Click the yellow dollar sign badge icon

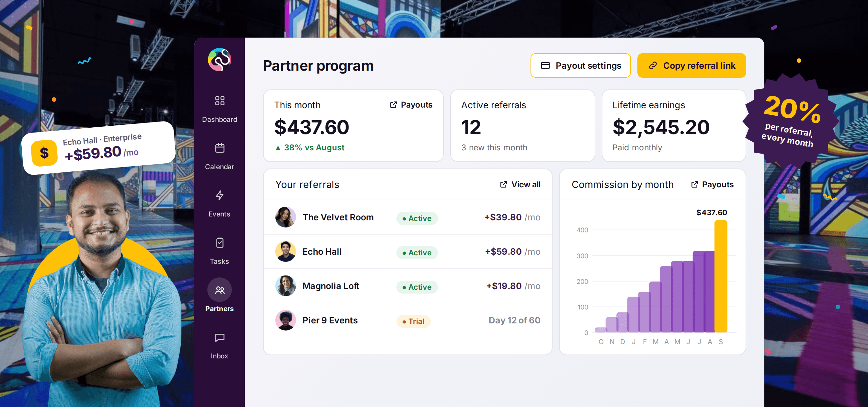(44, 153)
